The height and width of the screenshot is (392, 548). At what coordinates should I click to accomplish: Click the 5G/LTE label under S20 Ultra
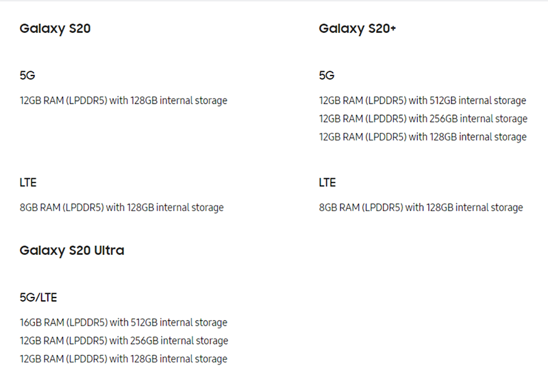38,297
